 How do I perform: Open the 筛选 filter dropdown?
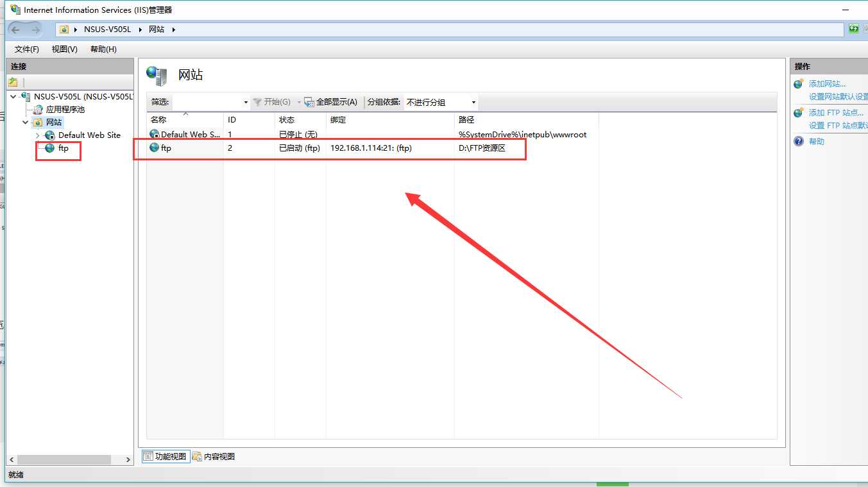click(x=246, y=103)
